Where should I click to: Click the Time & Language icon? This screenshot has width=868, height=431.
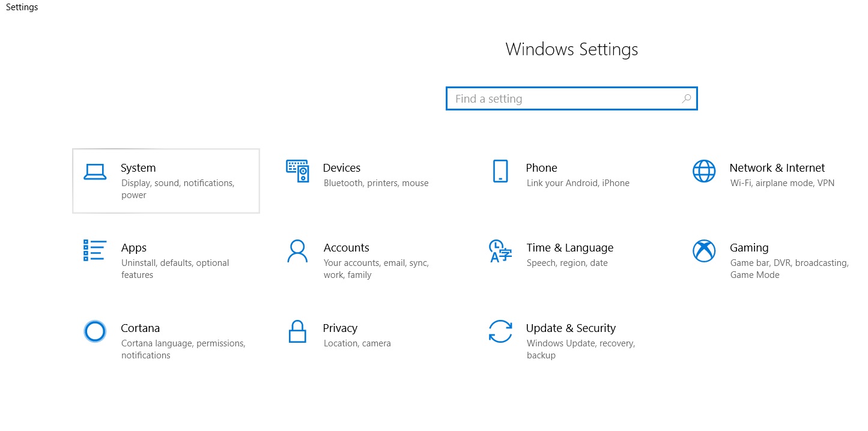(x=500, y=251)
